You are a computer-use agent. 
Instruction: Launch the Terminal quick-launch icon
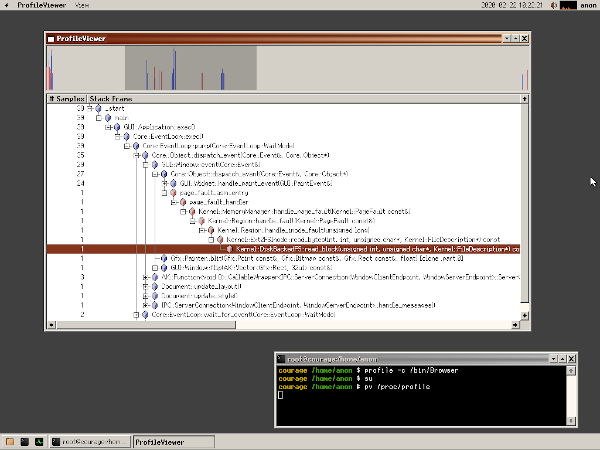click(x=24, y=442)
